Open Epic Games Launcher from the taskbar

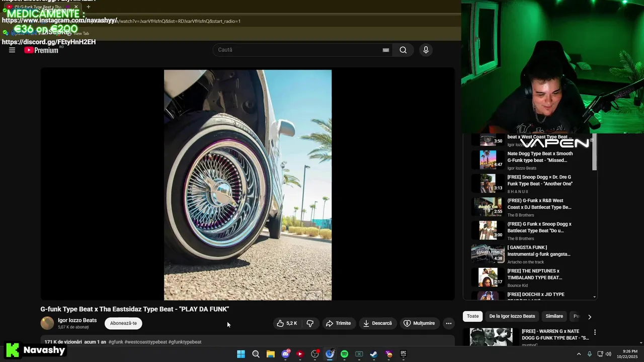click(x=404, y=354)
